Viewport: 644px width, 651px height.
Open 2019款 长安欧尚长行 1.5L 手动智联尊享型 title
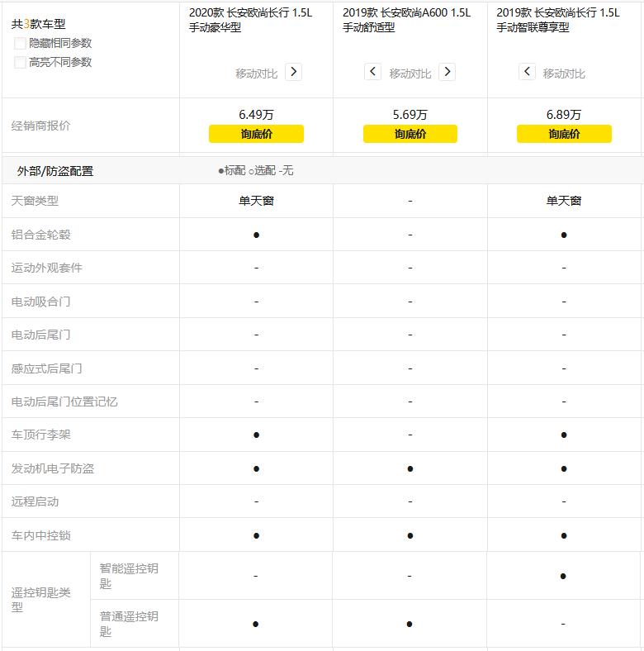click(557, 20)
